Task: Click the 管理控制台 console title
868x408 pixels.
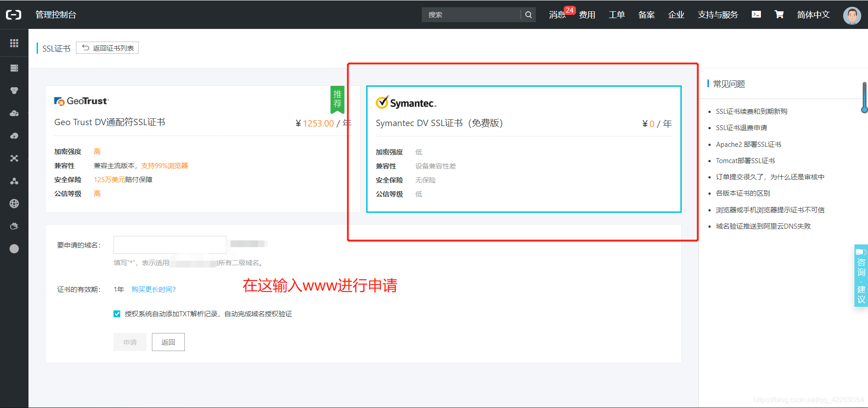Action: tap(56, 14)
